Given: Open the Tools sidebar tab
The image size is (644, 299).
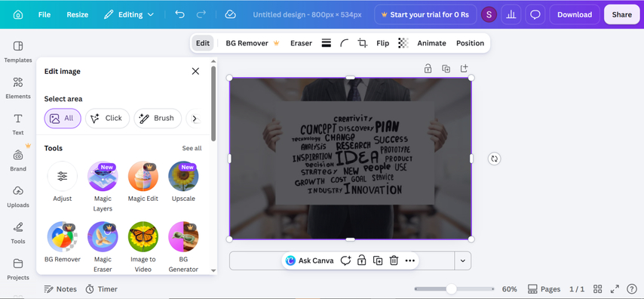Looking at the screenshot, I should (x=18, y=233).
